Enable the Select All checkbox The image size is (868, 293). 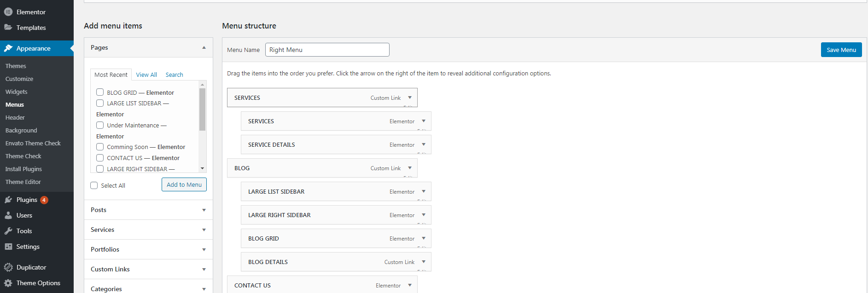[x=94, y=185]
